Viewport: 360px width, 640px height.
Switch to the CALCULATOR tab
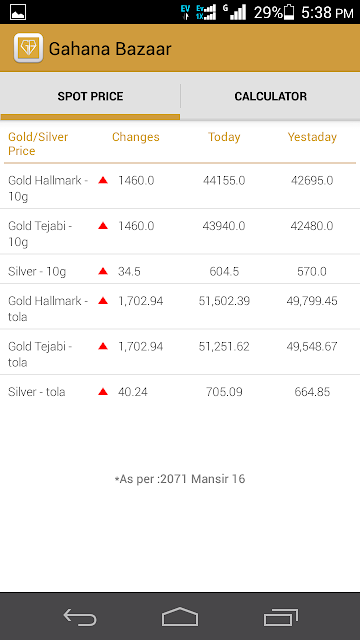pyautogui.click(x=270, y=96)
